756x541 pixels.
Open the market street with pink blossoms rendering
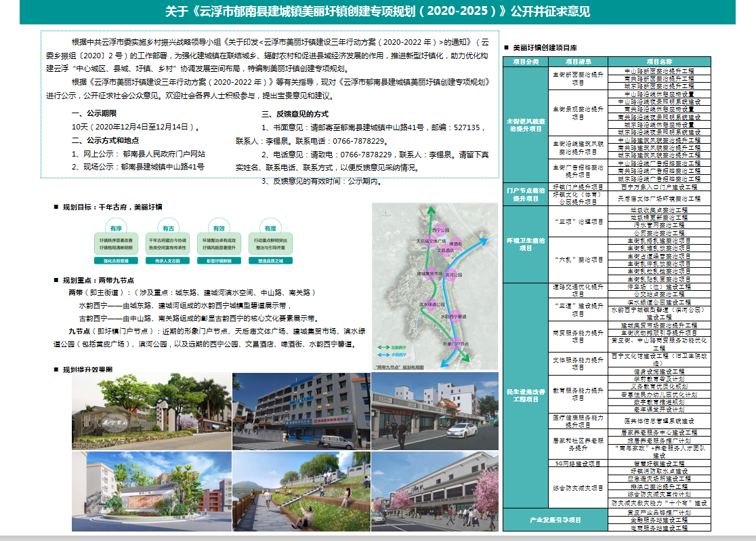tap(435, 492)
